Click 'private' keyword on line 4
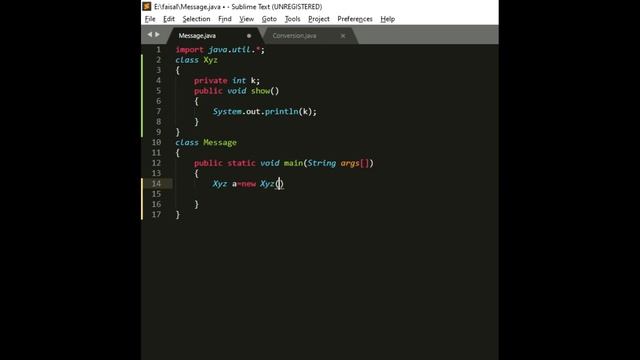This screenshot has height=360, width=640. (x=211, y=80)
